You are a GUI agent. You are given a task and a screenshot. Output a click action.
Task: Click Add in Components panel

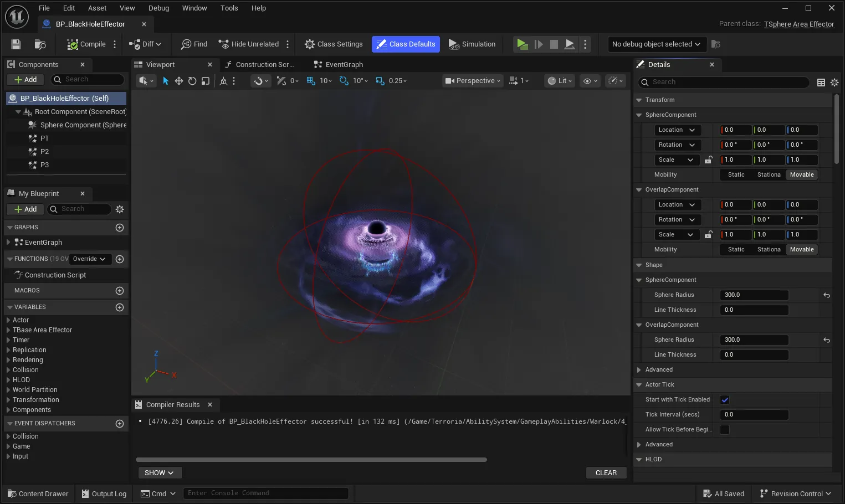[25, 80]
